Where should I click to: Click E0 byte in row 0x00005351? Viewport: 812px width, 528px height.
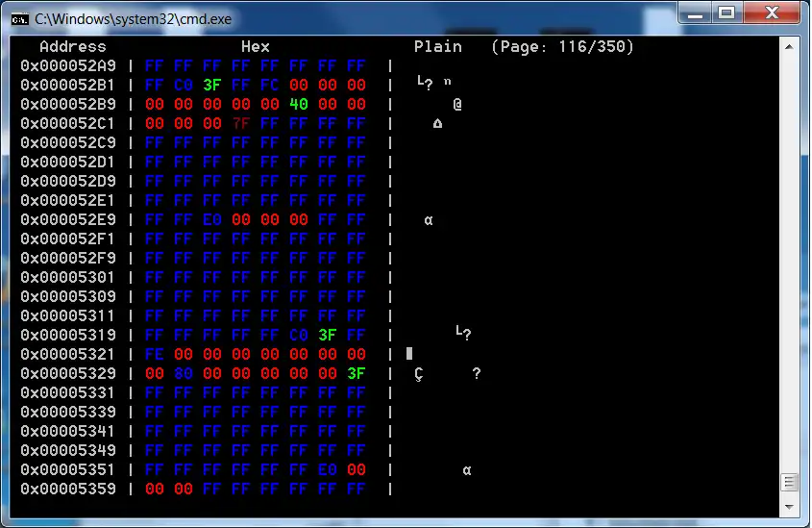click(x=328, y=470)
